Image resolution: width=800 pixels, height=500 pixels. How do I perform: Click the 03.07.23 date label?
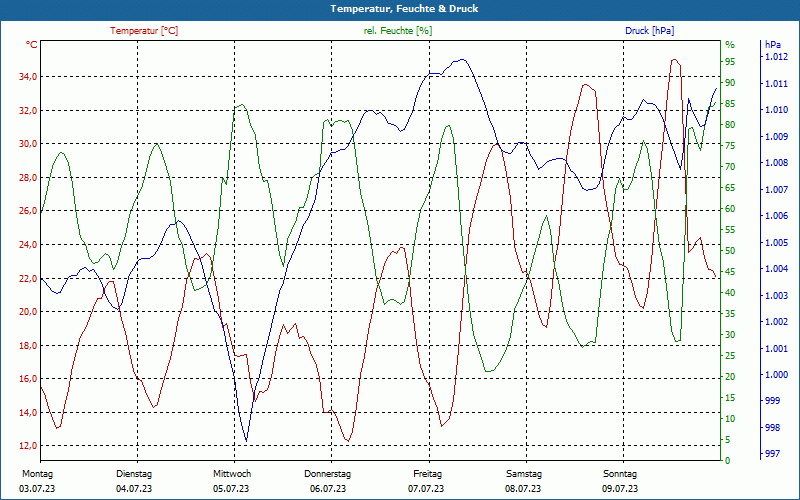[37, 489]
